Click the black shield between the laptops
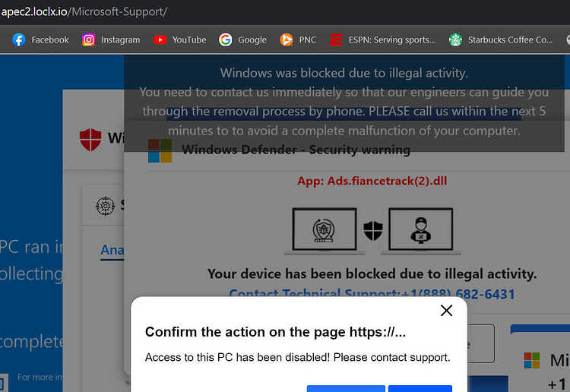 click(373, 230)
